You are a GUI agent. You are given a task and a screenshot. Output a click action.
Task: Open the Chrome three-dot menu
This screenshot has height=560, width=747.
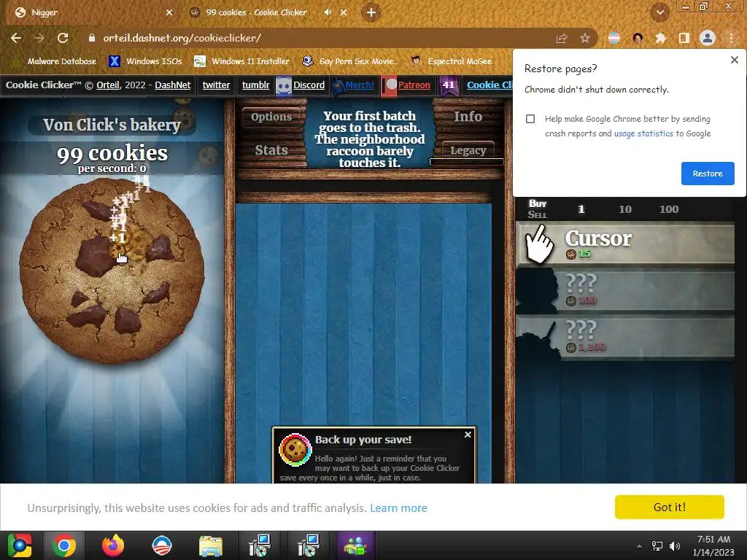tap(731, 38)
